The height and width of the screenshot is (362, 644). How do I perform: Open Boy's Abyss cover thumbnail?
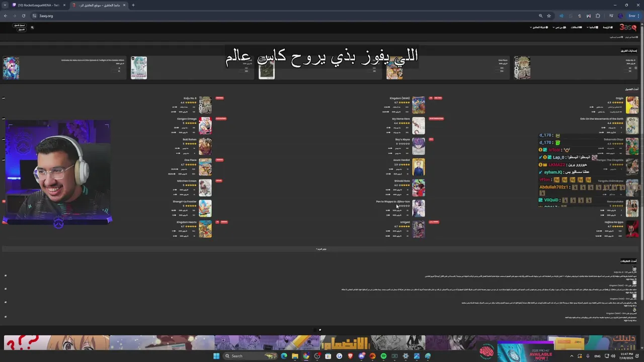[x=419, y=146]
